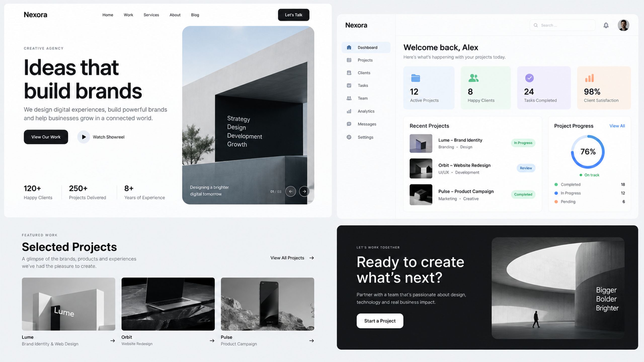This screenshot has width=644, height=362.
Task: Open Lume project via its arrow
Action: [112, 341]
